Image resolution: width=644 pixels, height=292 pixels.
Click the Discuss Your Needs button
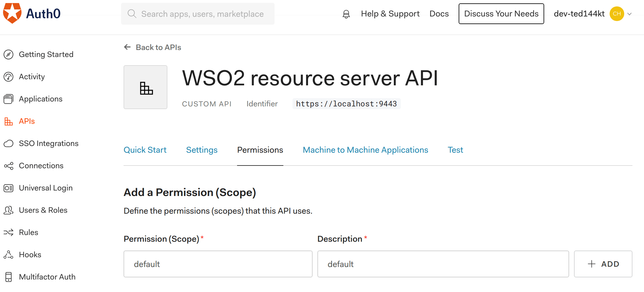[x=501, y=14]
